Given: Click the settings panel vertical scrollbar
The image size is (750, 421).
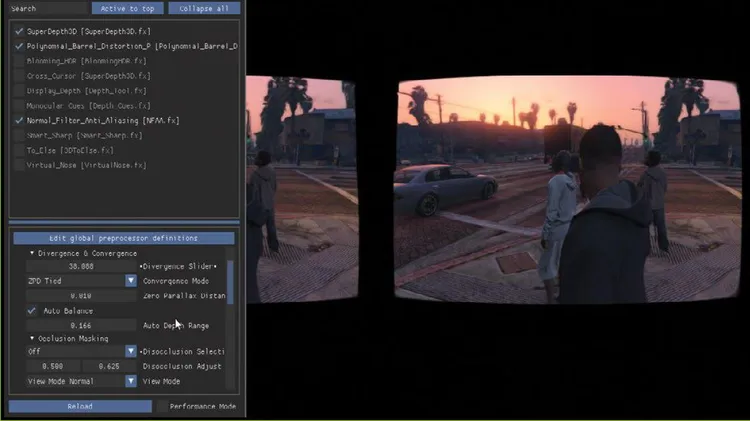Looking at the screenshot, I should point(230,282).
